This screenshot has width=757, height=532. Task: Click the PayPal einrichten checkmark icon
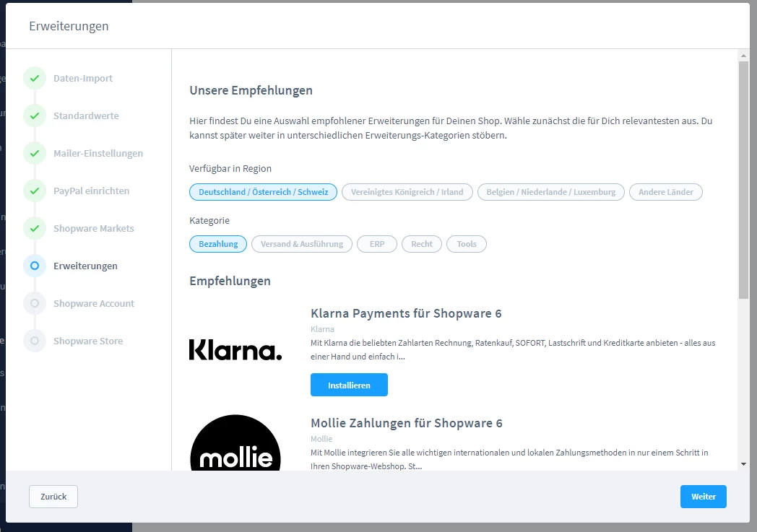tap(35, 191)
